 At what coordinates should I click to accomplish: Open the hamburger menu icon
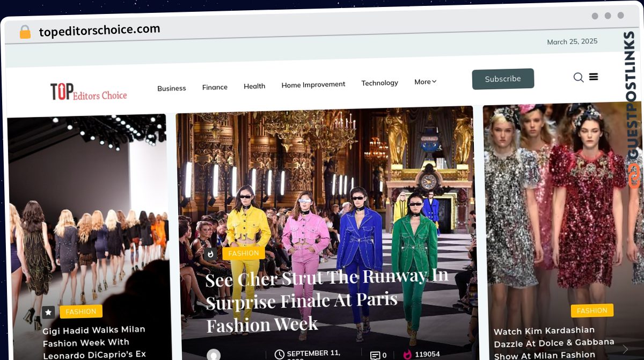[594, 77]
